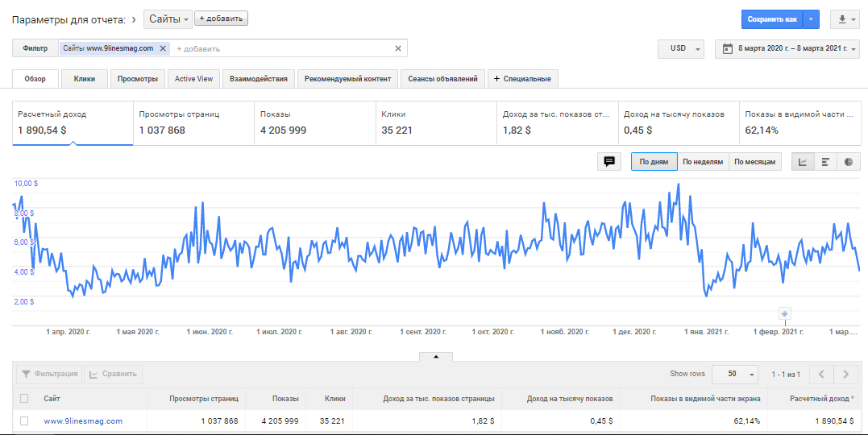Clear the whole filter field
The width and height of the screenshot is (868, 435).
[397, 48]
